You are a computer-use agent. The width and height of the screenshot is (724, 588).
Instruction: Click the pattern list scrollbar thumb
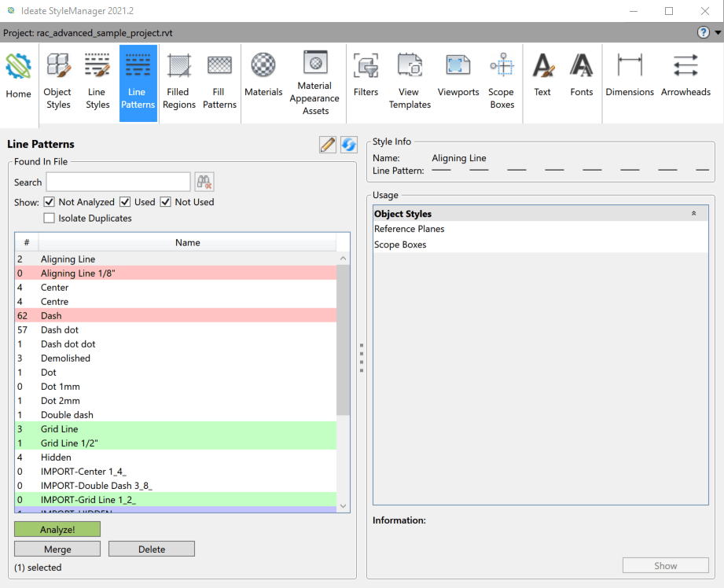point(343,340)
